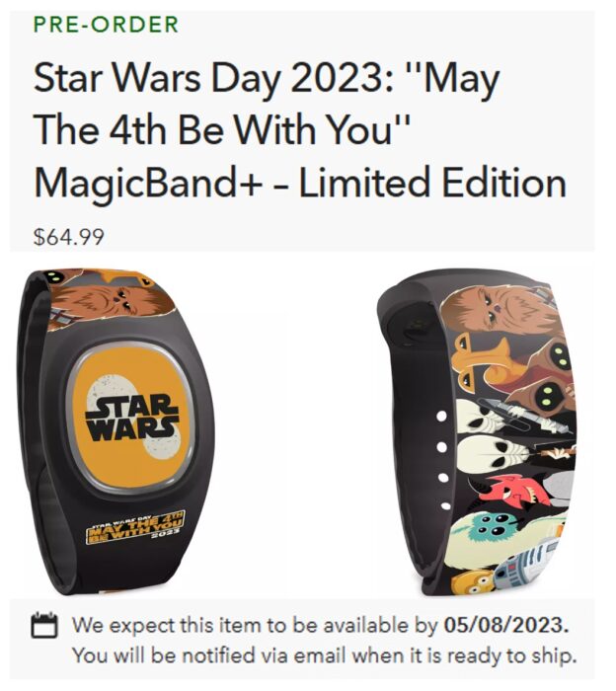Click the Star Wars Day 2023 product title
Image resolution: width=616 pixels, height=691 pixels.
[x=300, y=131]
